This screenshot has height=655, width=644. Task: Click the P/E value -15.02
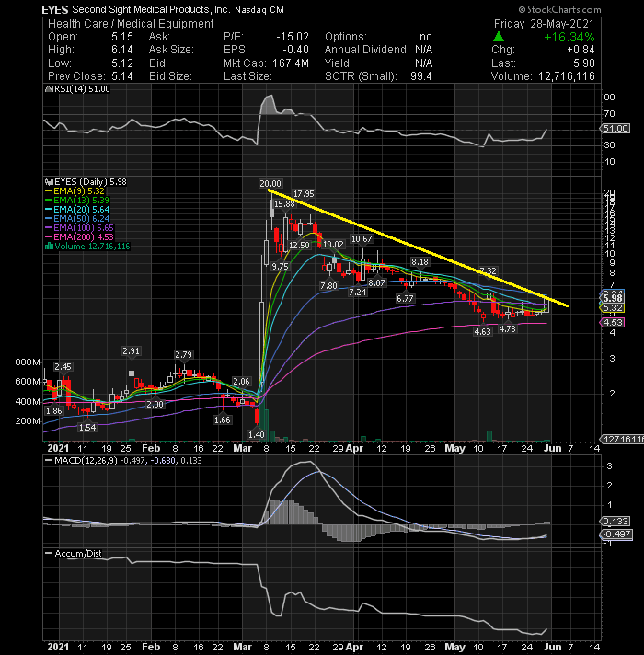pos(293,37)
